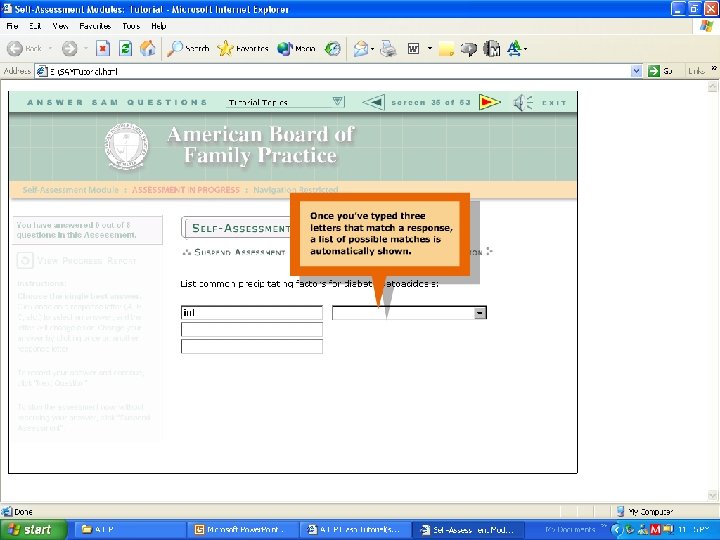Click the Go button beside address bar

pyautogui.click(x=660, y=71)
